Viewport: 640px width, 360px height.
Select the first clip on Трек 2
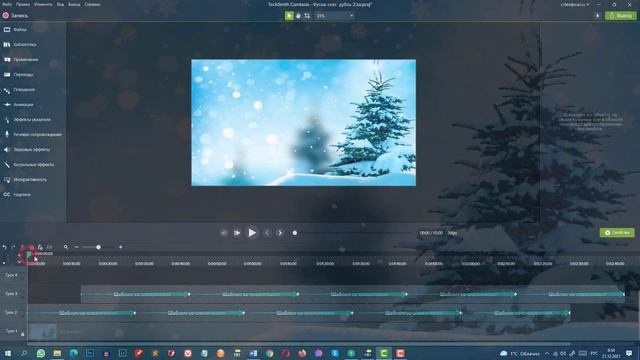click(82, 313)
